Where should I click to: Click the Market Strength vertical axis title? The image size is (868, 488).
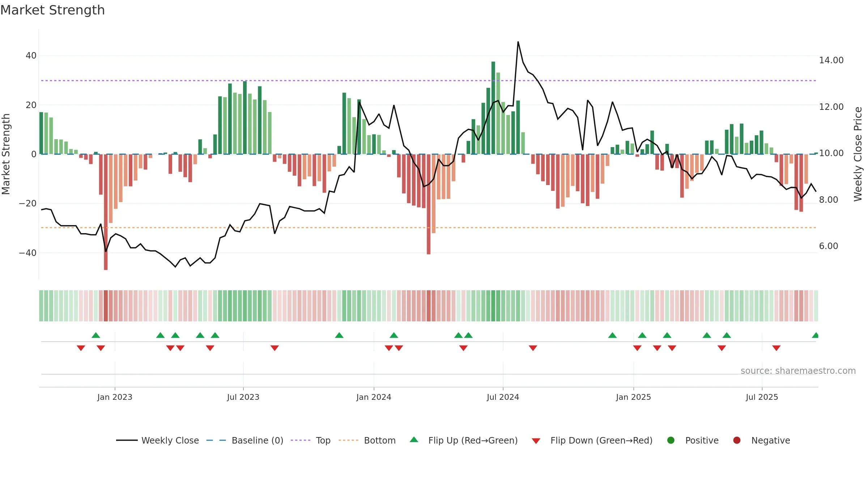(x=6, y=154)
